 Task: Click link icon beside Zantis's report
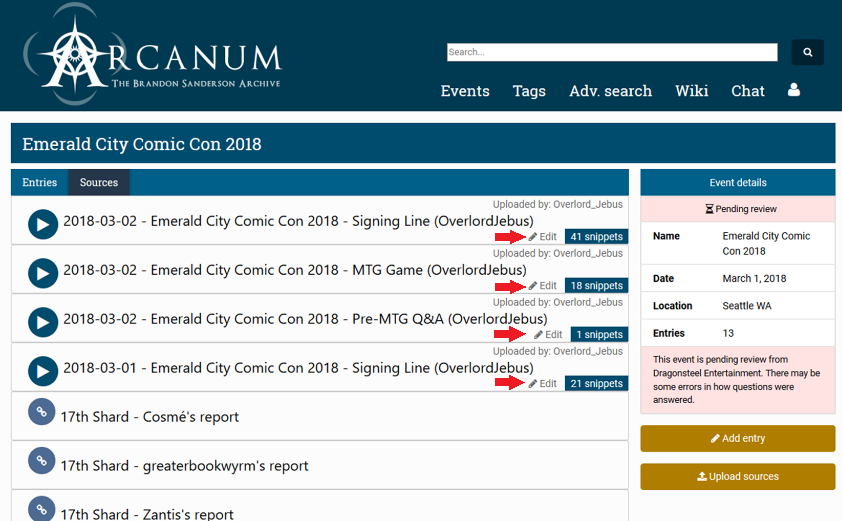(x=41, y=509)
